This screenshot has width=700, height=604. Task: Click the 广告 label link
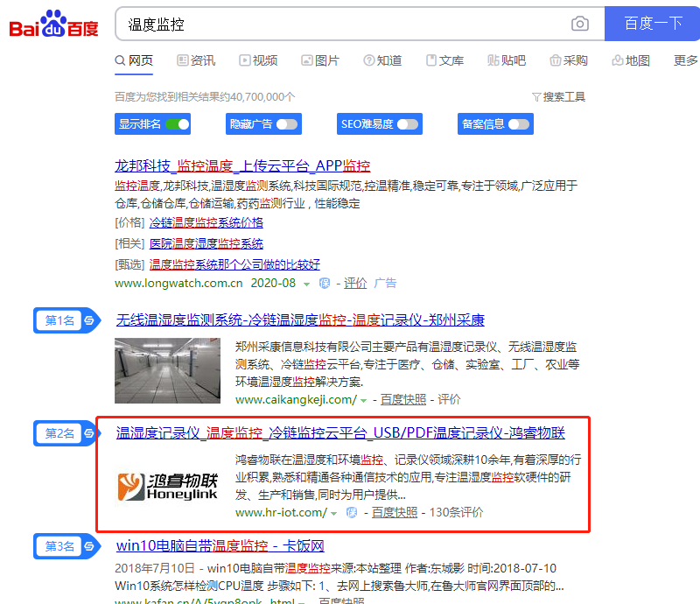point(385,284)
